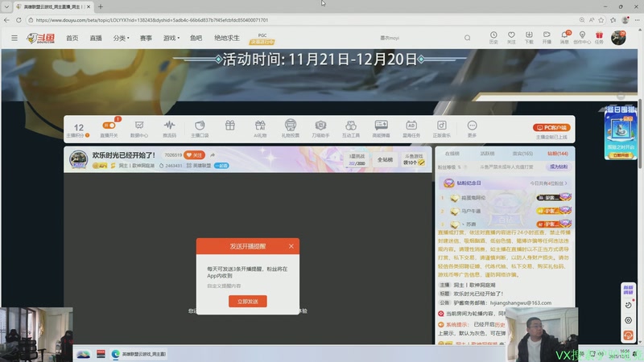This screenshot has width=644, height=362.
Task: Open the orange customer service floating icon
Action: tap(628, 335)
